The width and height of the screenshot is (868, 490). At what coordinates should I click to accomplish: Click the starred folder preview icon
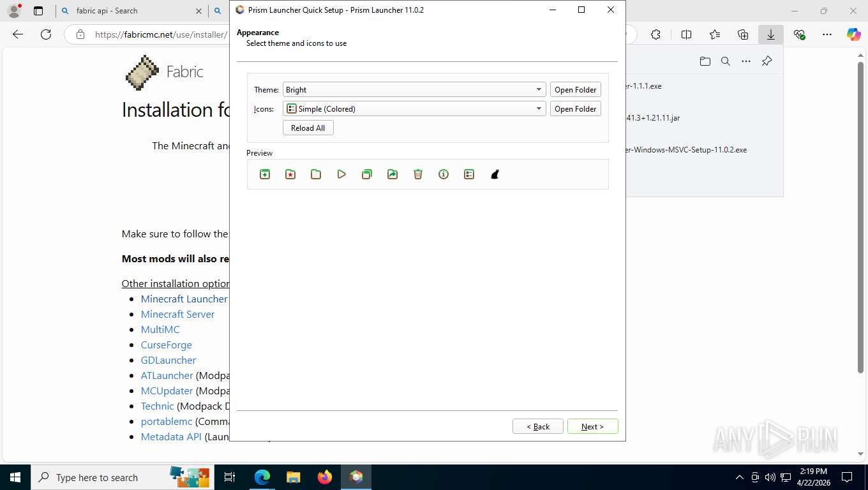click(290, 174)
